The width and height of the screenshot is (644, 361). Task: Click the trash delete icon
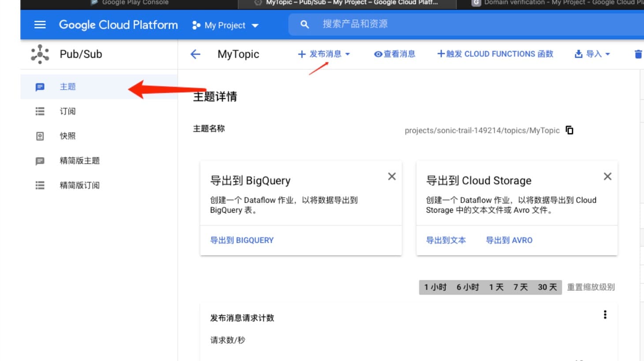click(638, 54)
